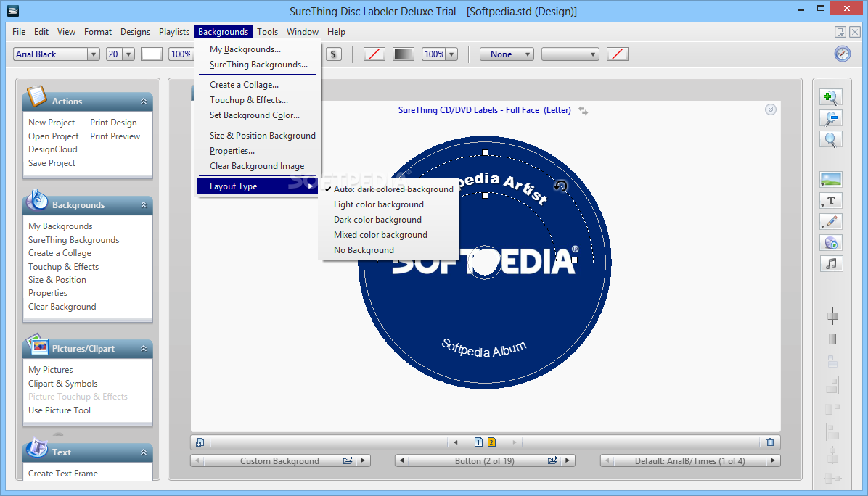Click the music note playlist icon

tap(830, 264)
